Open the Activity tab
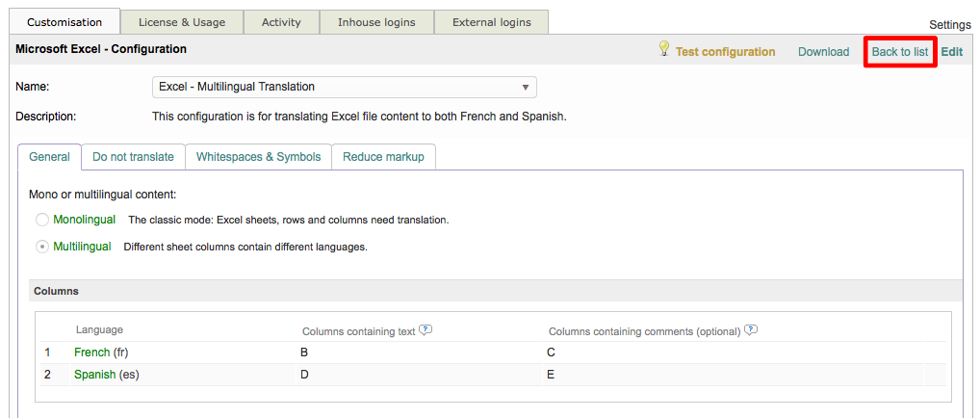The width and height of the screenshot is (980, 418). (x=281, y=22)
